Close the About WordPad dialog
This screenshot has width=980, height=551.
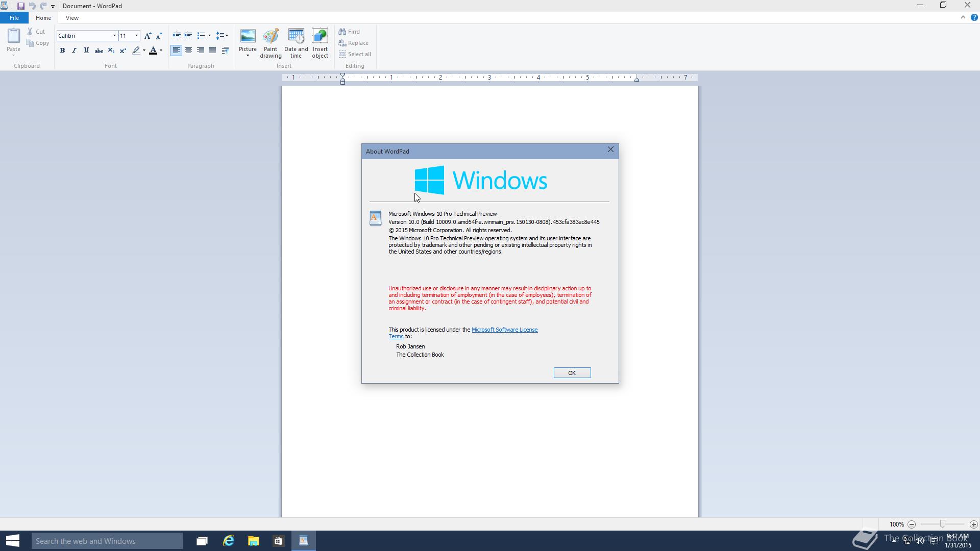coord(610,149)
